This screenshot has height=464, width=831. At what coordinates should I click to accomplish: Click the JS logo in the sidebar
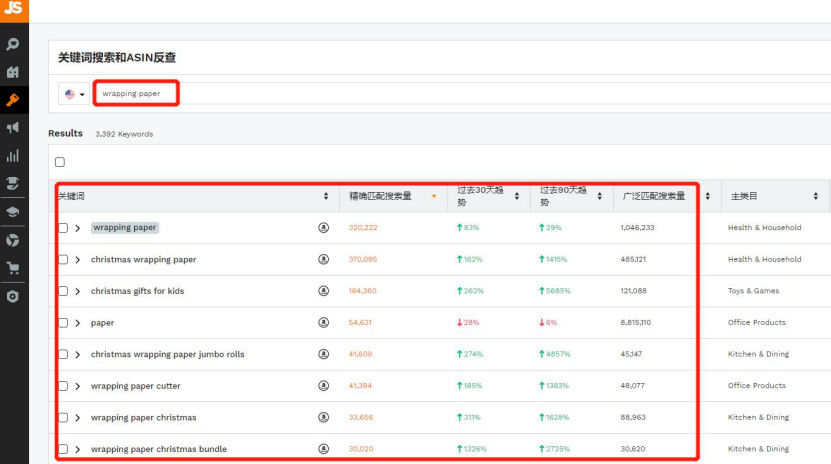(13, 11)
